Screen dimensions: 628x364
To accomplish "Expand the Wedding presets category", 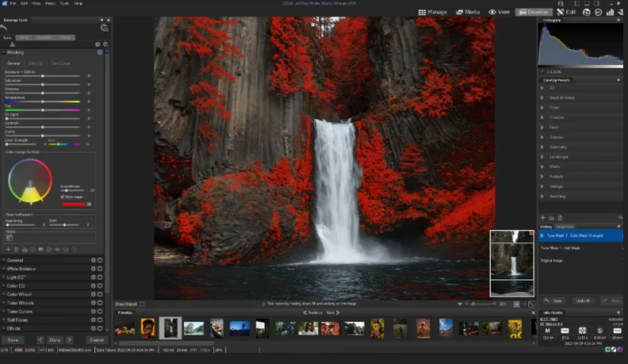I will [542, 196].
